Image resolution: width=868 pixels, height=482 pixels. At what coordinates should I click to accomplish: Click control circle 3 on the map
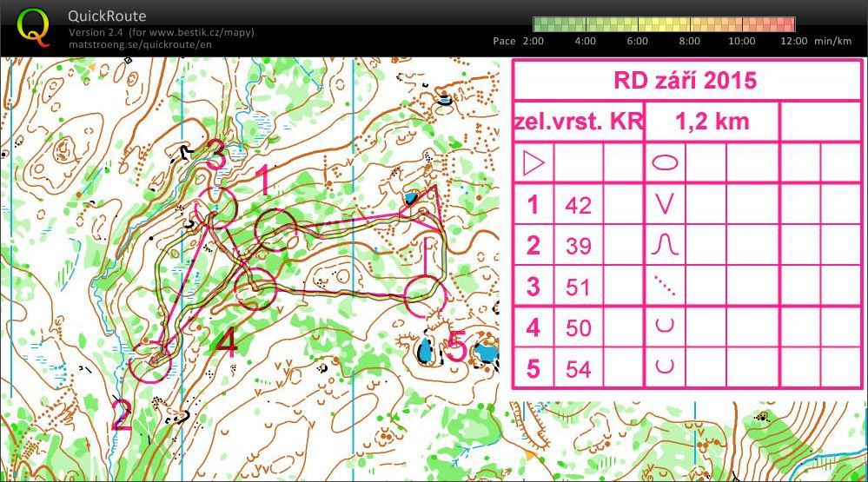215,208
